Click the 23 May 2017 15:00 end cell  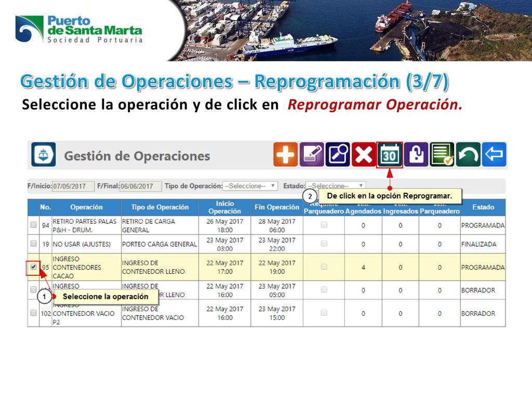(277, 313)
